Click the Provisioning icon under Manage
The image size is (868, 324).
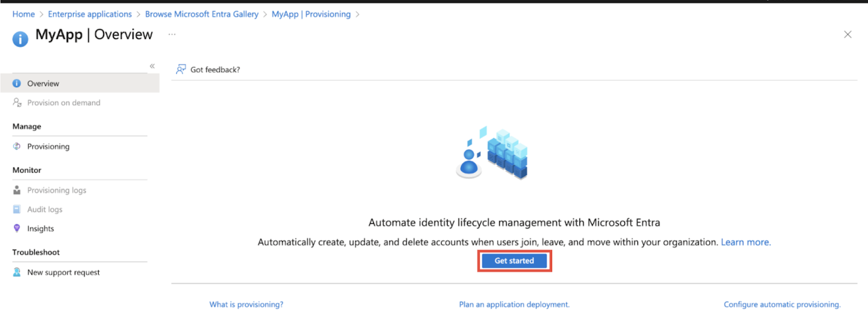(x=17, y=146)
